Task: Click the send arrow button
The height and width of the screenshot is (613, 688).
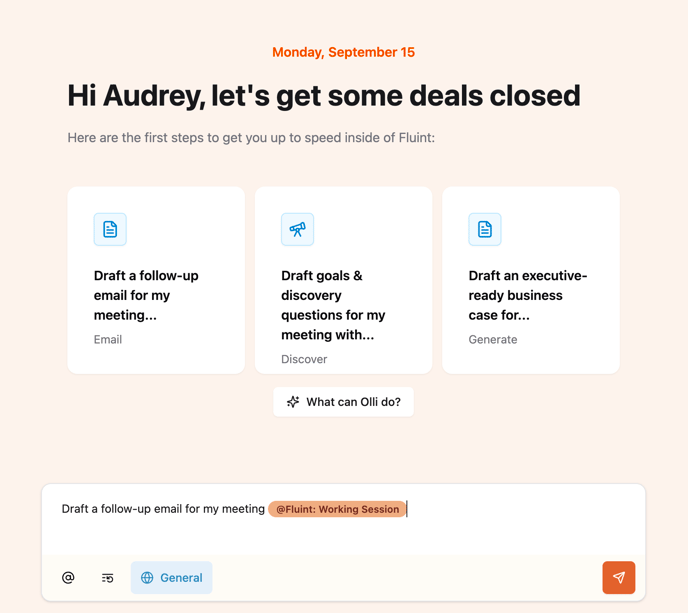Action: (x=618, y=577)
